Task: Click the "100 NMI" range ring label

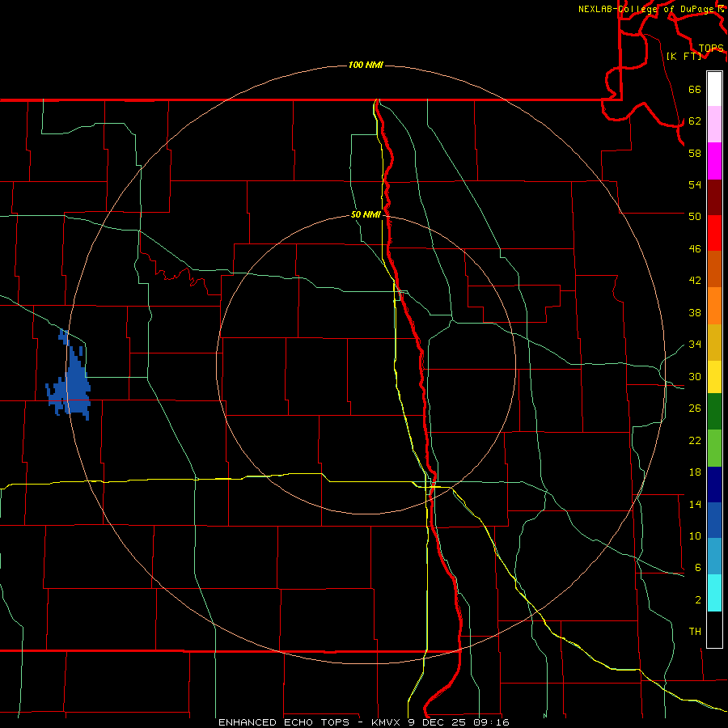Action: tap(366, 65)
